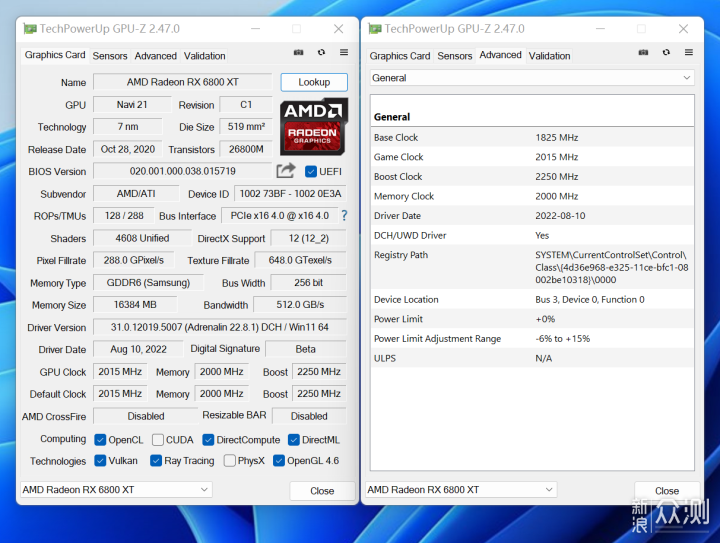Screen dimensions: 720x543
Task: Click the Memory Type GDDR6 (Samsung) field
Action: click(x=148, y=283)
